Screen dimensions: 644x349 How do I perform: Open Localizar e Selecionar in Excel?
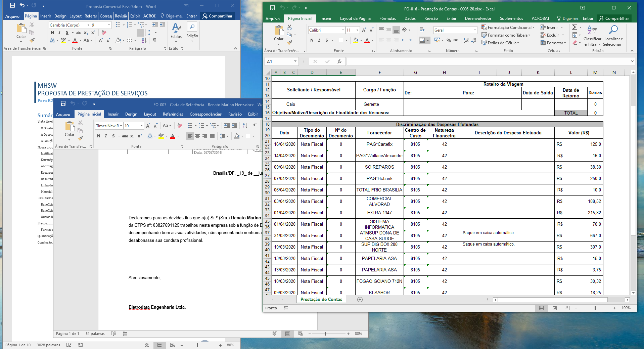pos(613,36)
